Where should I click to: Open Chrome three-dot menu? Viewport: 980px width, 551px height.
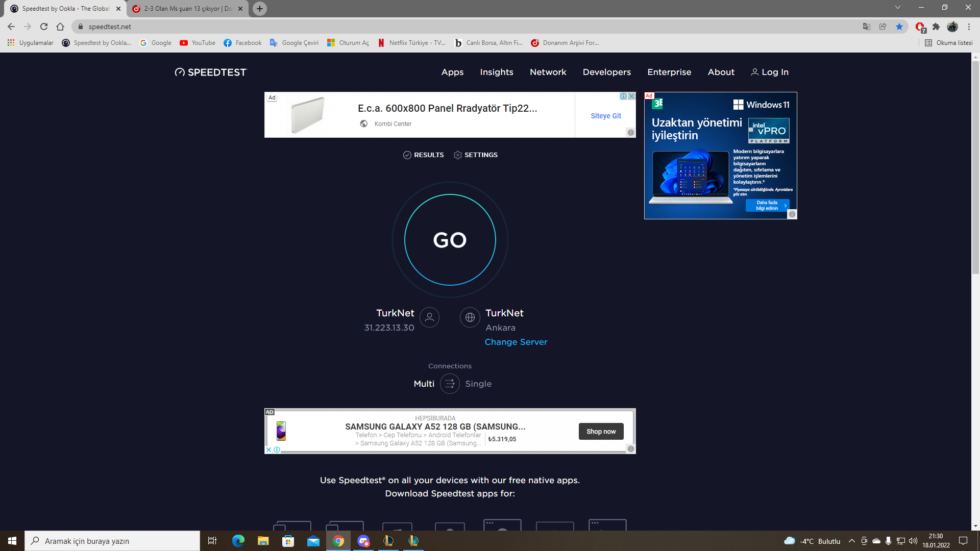[x=969, y=27]
